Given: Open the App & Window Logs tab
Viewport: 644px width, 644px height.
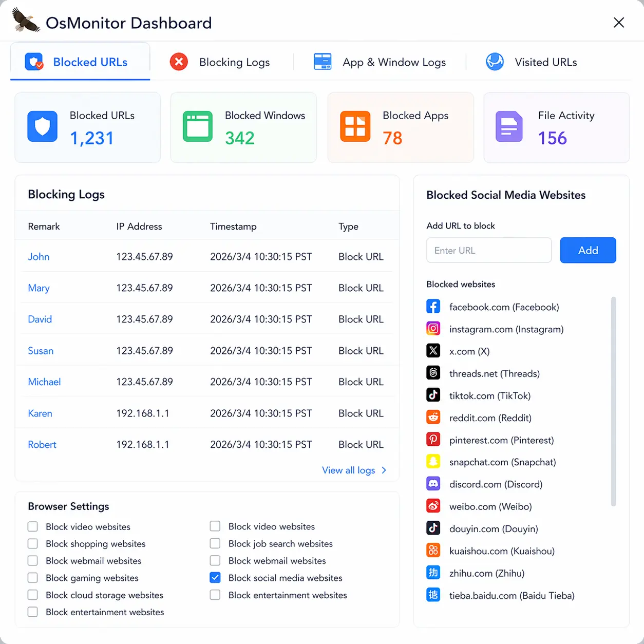Looking at the screenshot, I should pos(380,62).
